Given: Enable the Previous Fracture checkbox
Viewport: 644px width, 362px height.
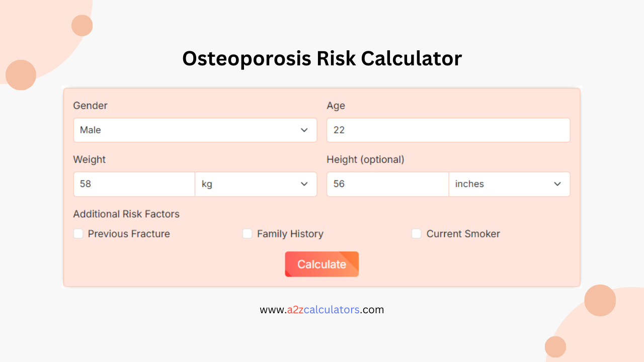Looking at the screenshot, I should click(78, 233).
